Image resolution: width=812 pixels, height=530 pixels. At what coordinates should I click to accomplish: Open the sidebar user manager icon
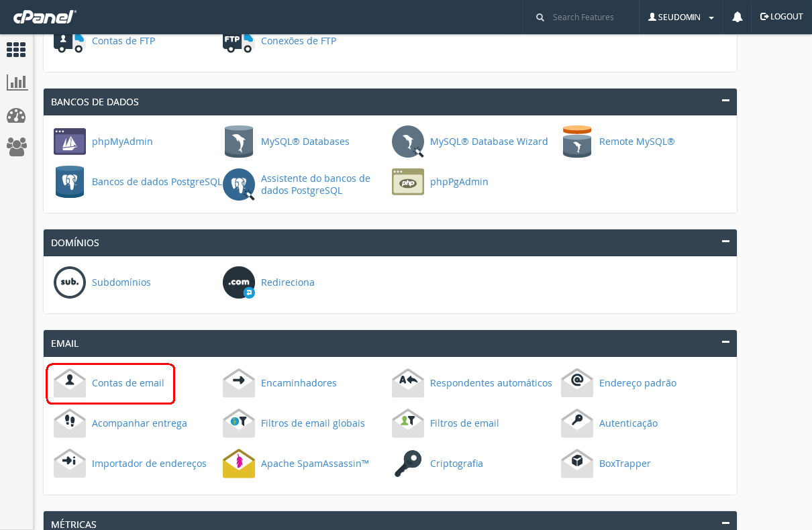coord(16,147)
